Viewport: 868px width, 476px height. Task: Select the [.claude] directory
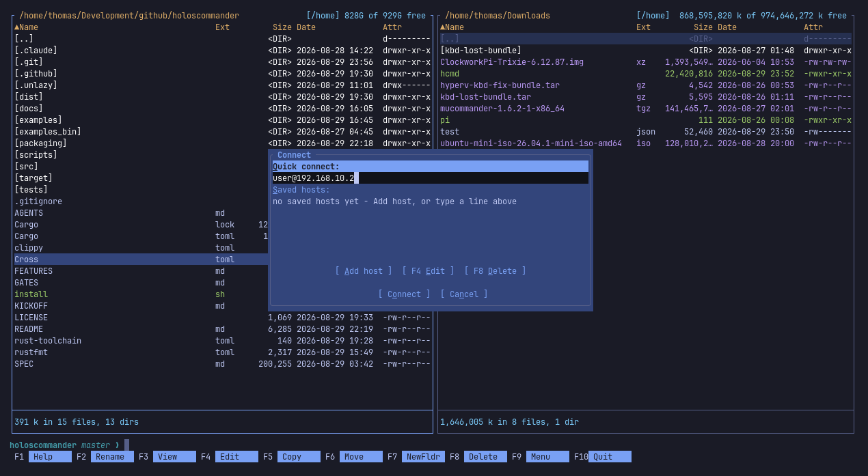[223, 51]
